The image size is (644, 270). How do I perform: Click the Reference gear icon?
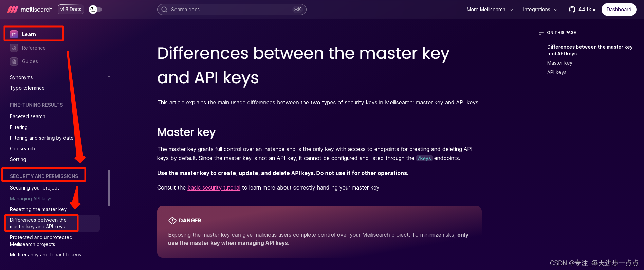14,48
